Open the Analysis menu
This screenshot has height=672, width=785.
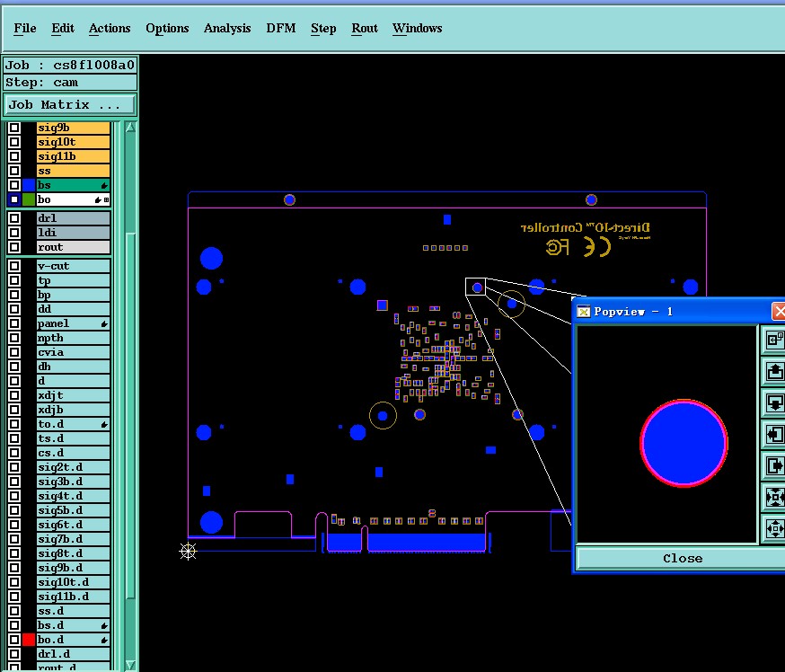(227, 28)
